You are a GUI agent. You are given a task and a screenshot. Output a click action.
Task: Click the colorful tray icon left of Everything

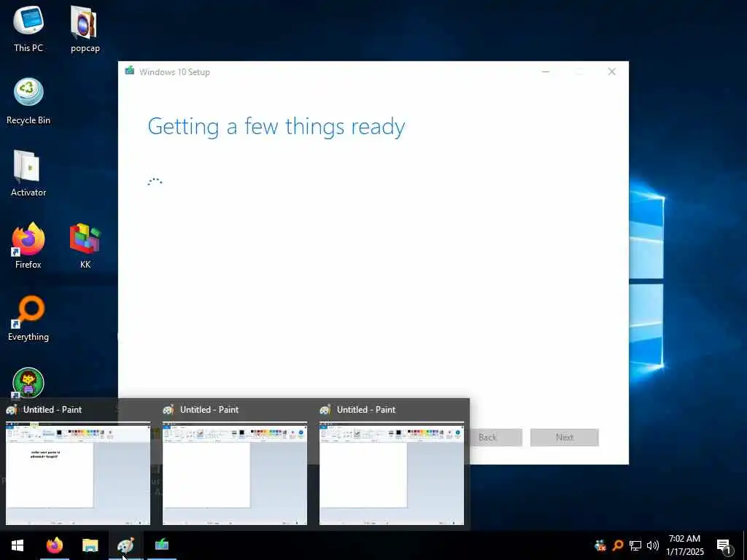(601, 545)
